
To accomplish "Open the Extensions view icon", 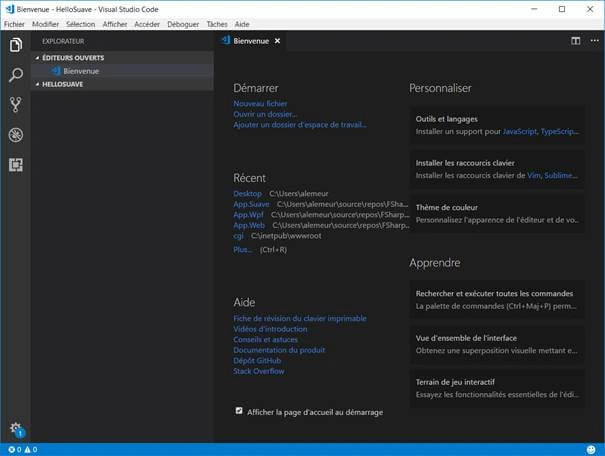I will (15, 165).
